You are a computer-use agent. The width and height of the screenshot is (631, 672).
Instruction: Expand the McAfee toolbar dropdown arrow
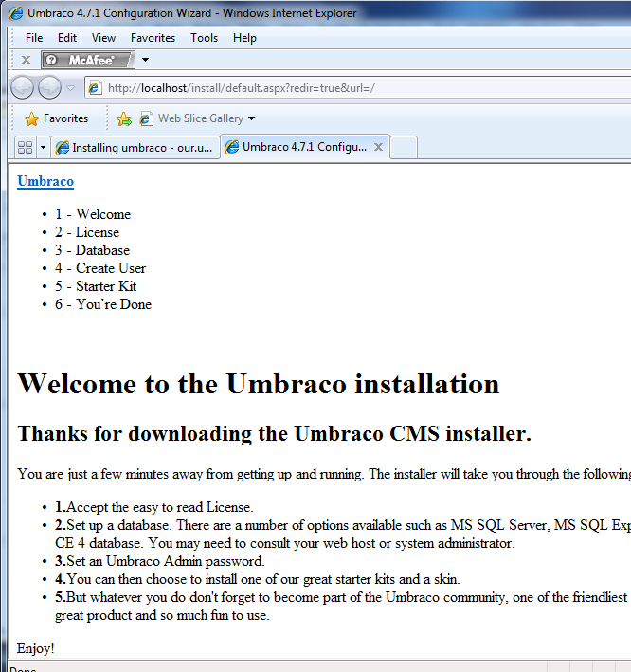[x=145, y=60]
